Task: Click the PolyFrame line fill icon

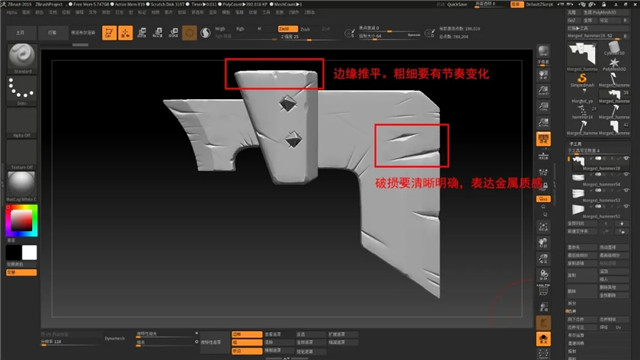Action: 543,290
